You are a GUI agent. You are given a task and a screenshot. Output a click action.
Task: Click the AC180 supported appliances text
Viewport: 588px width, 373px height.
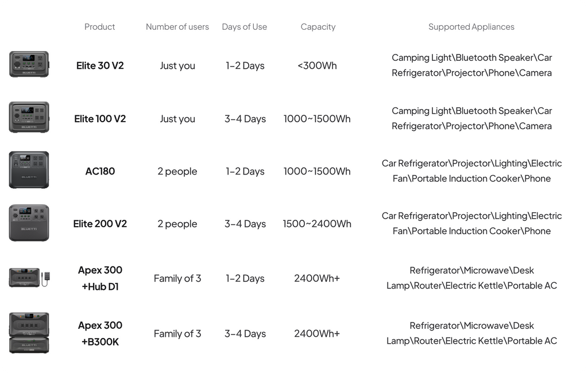[471, 171]
